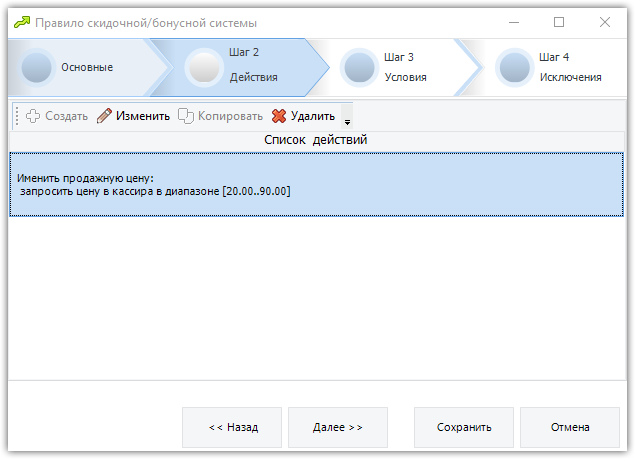Select the Именить продажную цену action row

[316, 184]
